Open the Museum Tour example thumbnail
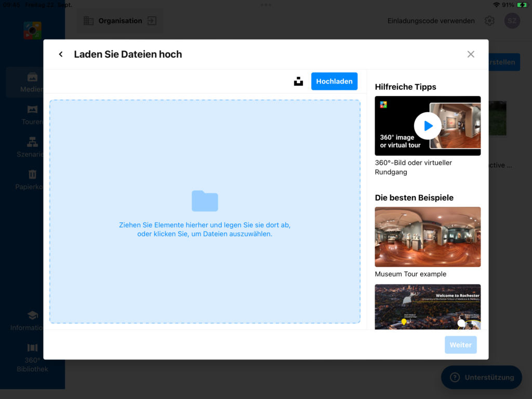Screen dimensions: 532x399 pos(428,237)
